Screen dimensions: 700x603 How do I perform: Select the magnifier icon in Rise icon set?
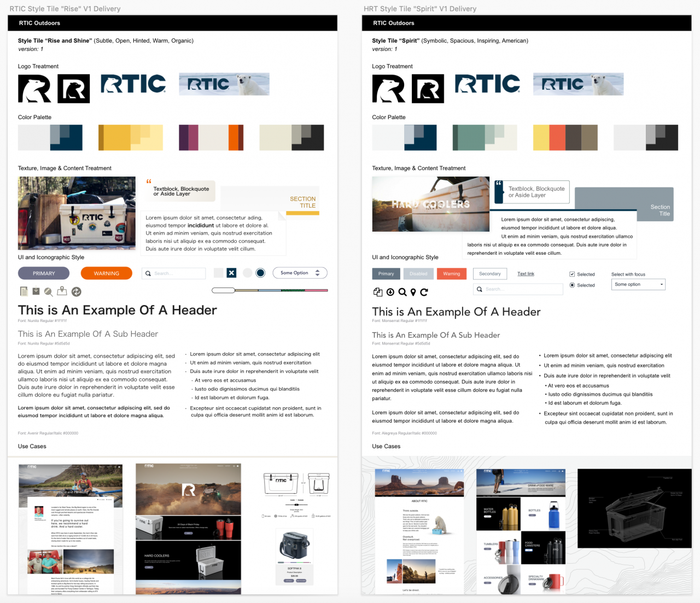[x=48, y=291]
